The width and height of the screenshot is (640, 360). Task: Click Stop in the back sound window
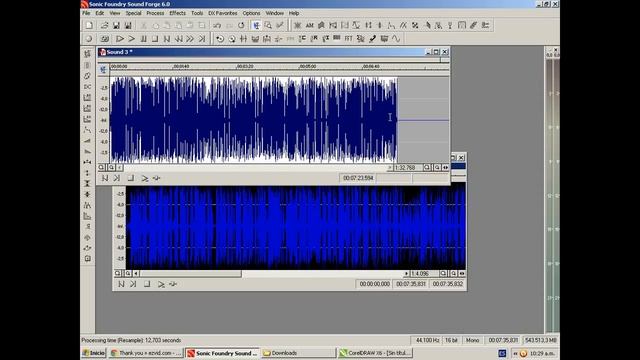147,284
